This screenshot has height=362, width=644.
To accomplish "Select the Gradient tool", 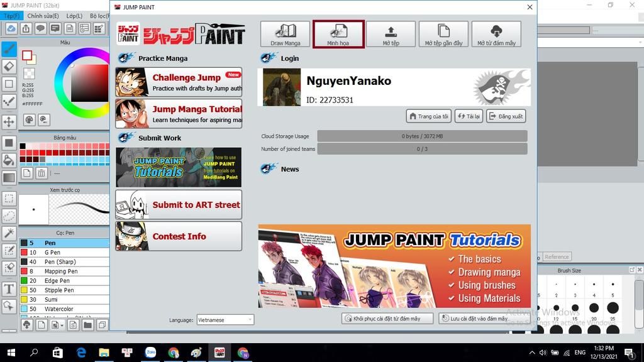I will tap(9, 178).
